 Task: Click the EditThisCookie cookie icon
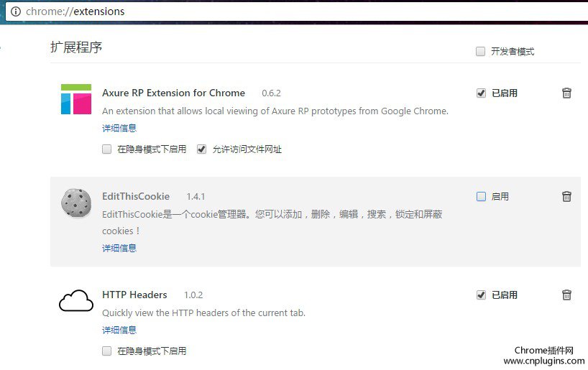[x=76, y=203]
